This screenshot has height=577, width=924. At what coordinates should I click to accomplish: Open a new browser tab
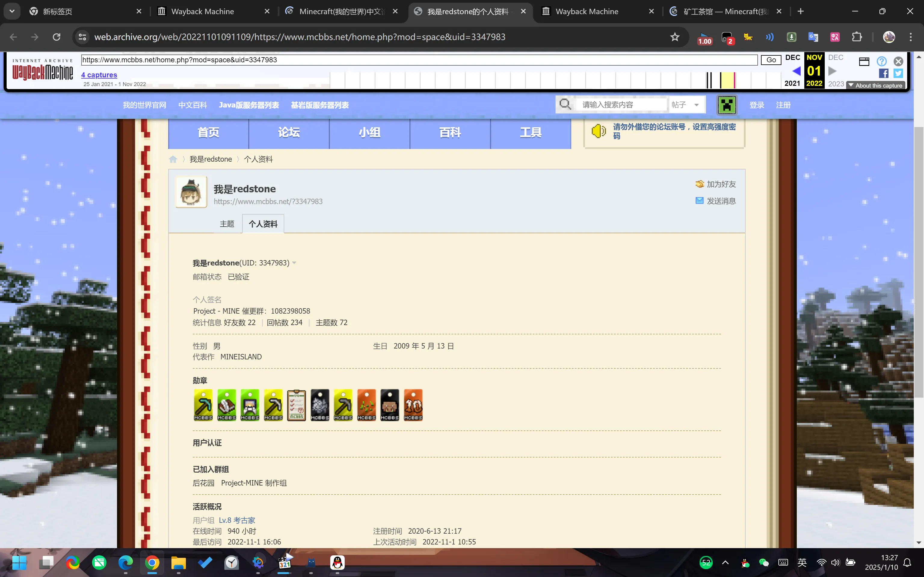800,11
